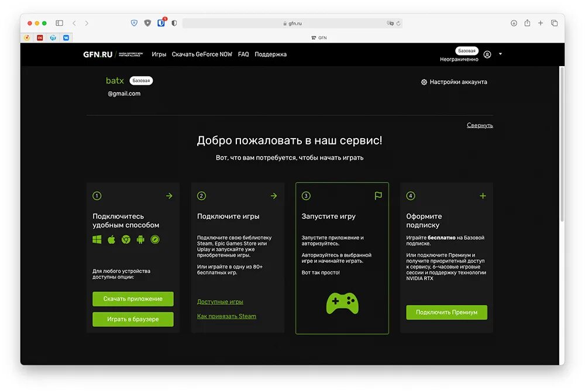585x392 pixels.
Task: Click the arrow on step 2 card
Action: [274, 196]
